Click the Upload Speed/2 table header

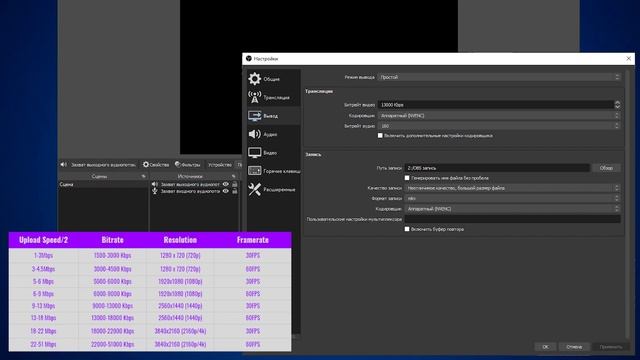click(x=43, y=240)
